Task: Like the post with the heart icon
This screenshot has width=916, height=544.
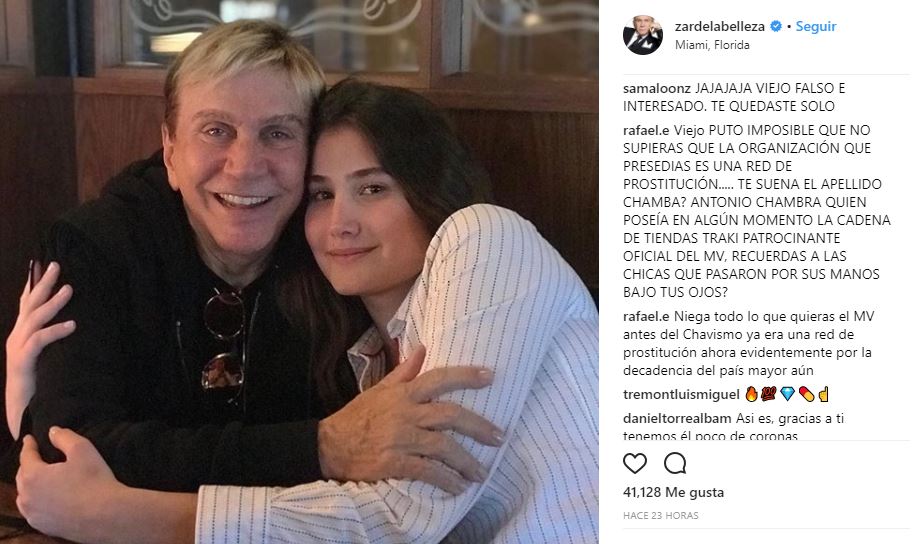Action: (634, 463)
